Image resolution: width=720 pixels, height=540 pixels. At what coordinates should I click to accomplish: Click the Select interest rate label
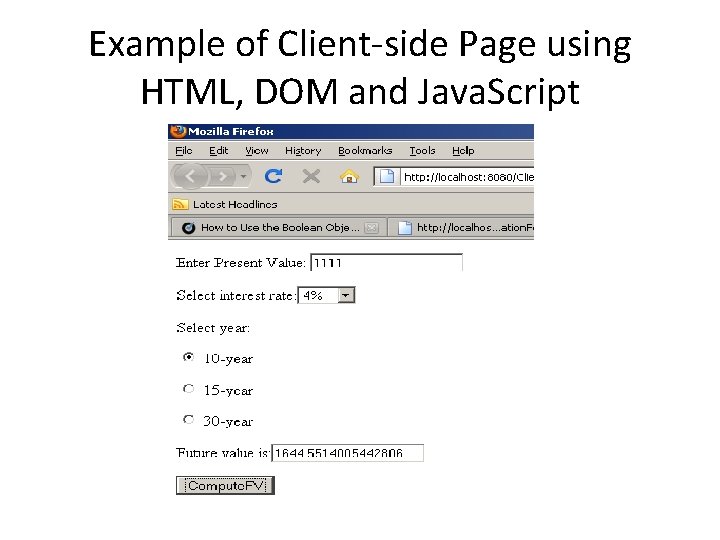point(236,295)
